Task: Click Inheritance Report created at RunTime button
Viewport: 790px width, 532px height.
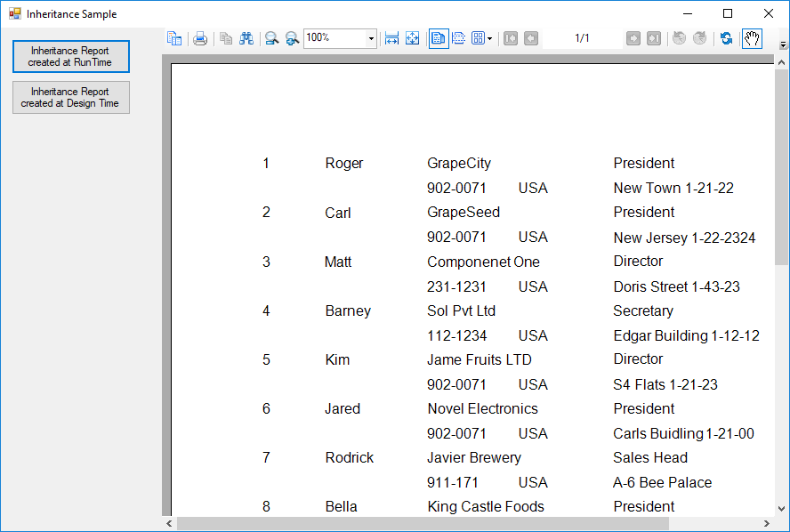Action: 71,56
